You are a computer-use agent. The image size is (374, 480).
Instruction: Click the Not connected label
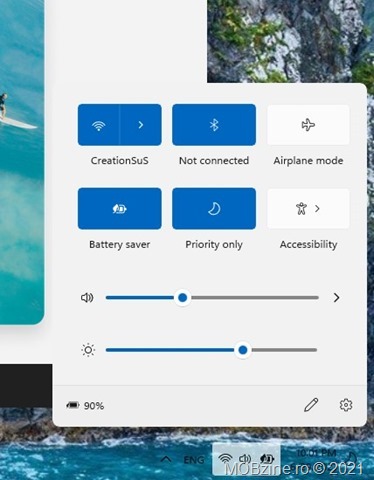(x=214, y=161)
